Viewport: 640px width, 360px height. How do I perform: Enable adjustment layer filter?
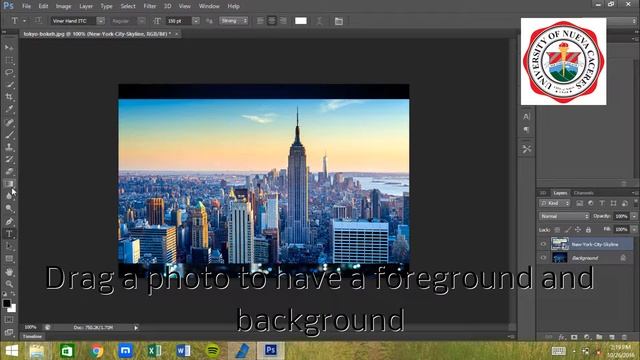[x=591, y=203]
